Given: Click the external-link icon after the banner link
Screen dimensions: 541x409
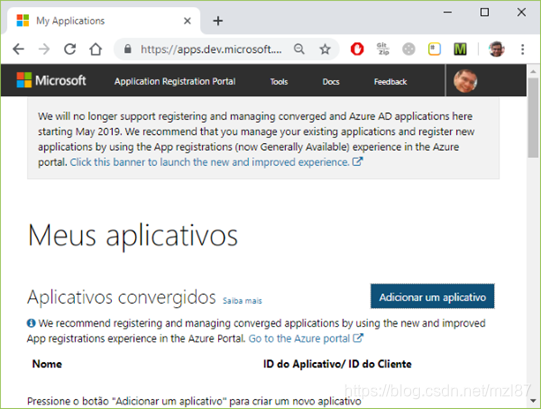Looking at the screenshot, I should pyautogui.click(x=357, y=162).
